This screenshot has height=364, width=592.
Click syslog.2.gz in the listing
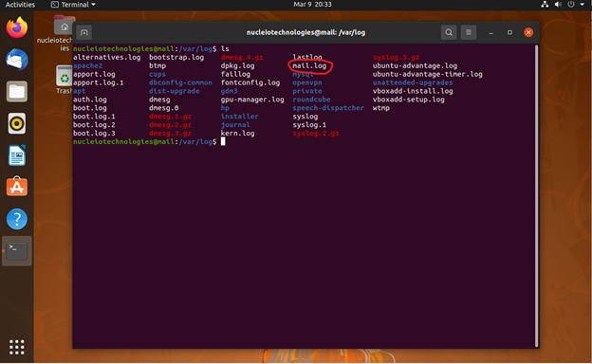pyautogui.click(x=316, y=133)
